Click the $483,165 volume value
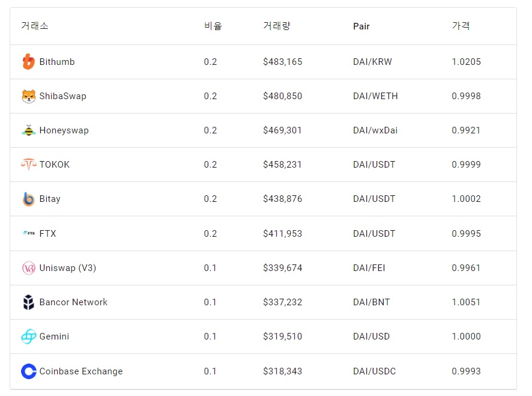The height and width of the screenshot is (396, 532). pyautogui.click(x=283, y=62)
